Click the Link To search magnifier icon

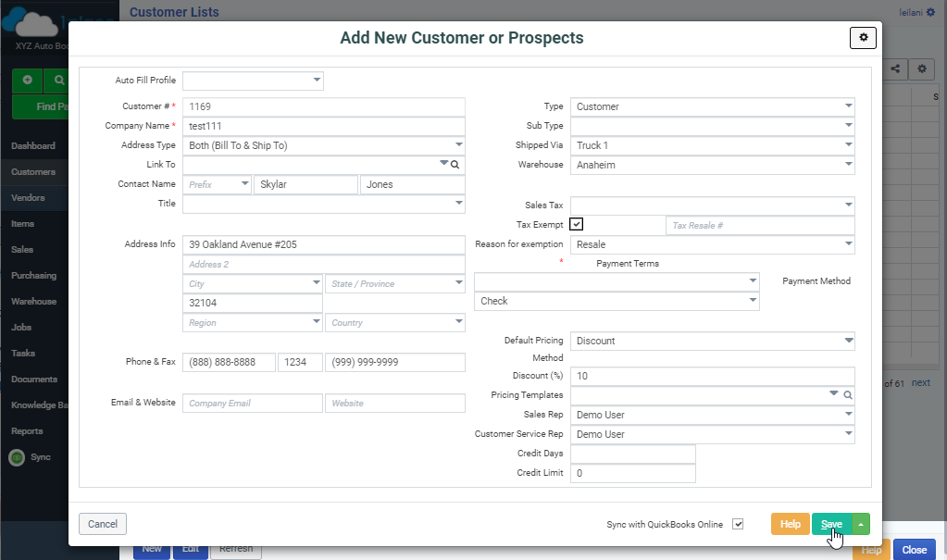455,165
